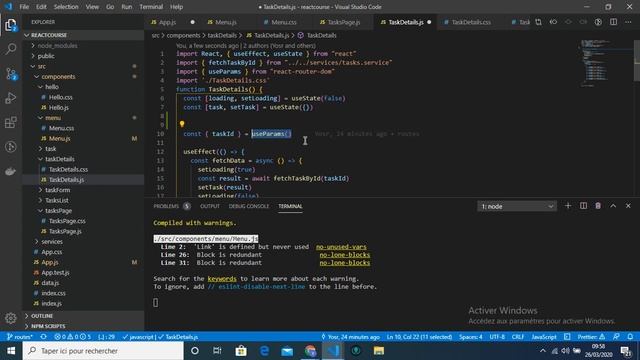Image resolution: width=640 pixels, height=360 pixels.
Task: Open Microsoft Store from taskbar
Action: point(241,351)
